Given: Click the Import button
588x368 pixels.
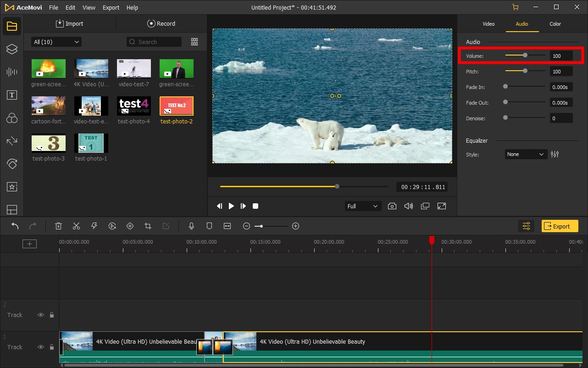Looking at the screenshot, I should 70,23.
